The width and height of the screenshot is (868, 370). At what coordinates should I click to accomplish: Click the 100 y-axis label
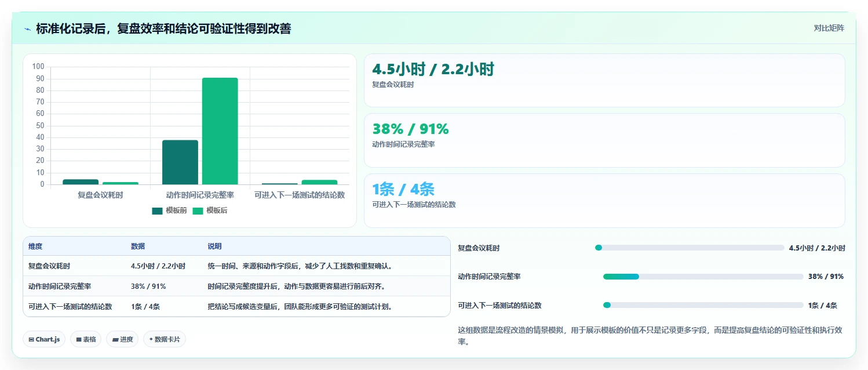[38, 67]
